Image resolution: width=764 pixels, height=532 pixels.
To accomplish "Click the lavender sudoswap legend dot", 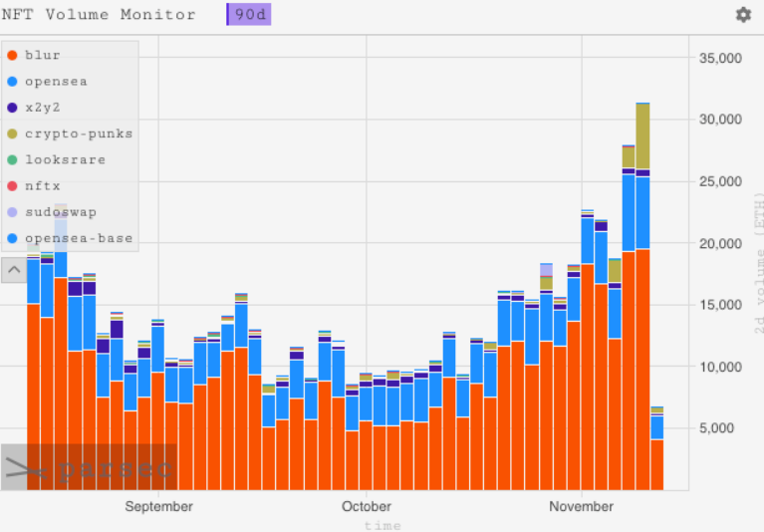I will coord(12,212).
